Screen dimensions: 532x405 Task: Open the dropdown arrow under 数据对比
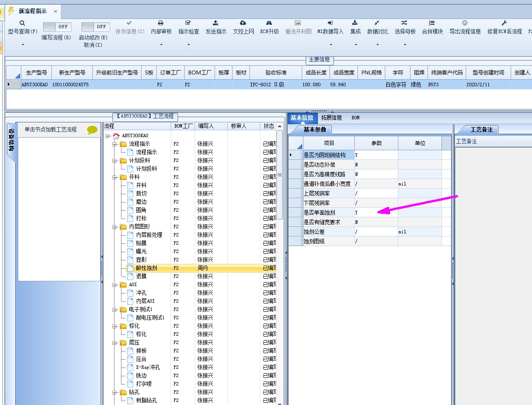(377, 45)
